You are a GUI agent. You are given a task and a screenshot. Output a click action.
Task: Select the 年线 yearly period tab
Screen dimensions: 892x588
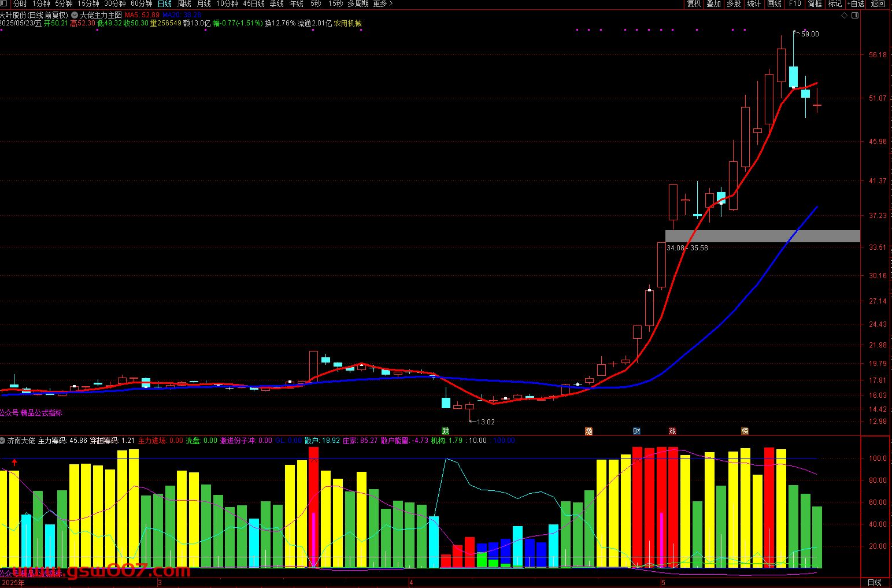[x=297, y=3]
